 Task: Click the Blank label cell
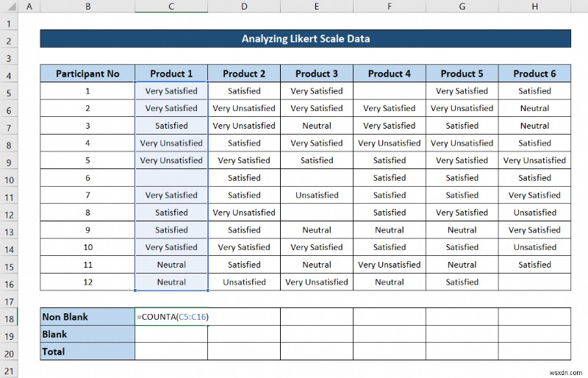(x=87, y=334)
